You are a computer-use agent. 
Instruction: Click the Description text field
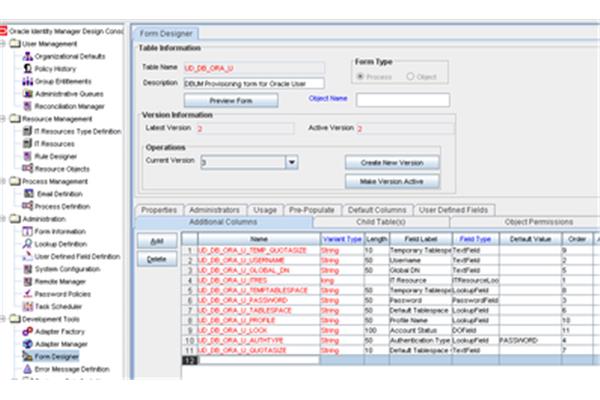[x=254, y=83]
